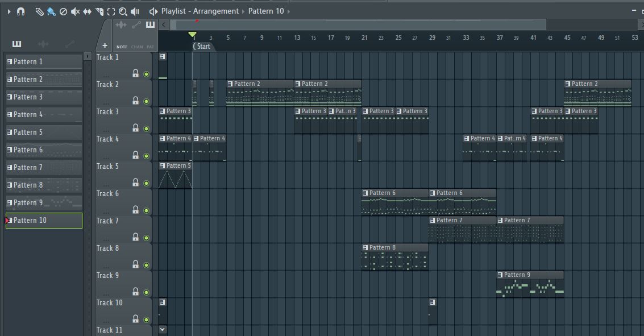
Task: Mute Track 5 with its green LED
Action: point(146,184)
